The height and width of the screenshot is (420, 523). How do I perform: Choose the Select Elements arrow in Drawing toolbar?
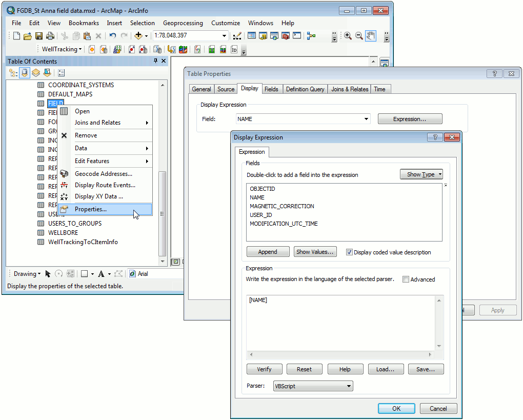tap(48, 274)
